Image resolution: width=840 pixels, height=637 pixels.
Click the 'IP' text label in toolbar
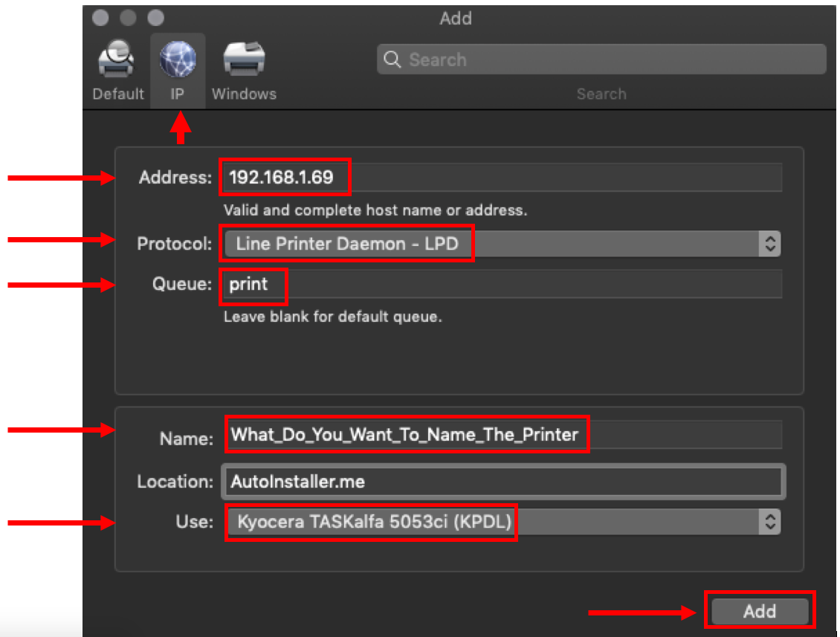(177, 94)
